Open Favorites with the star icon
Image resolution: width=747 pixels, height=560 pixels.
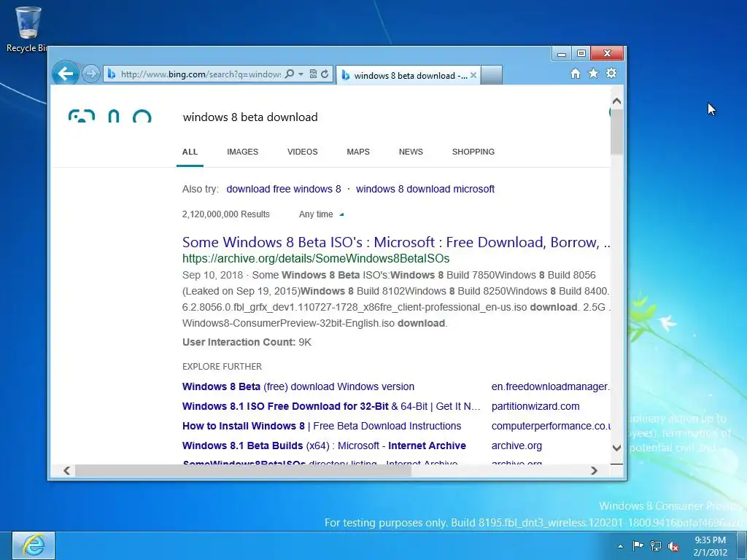[x=593, y=74]
